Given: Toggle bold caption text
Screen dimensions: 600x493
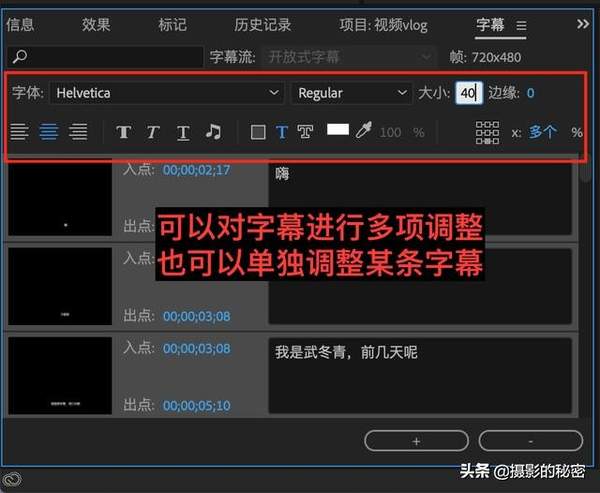Looking at the screenshot, I should (x=124, y=132).
